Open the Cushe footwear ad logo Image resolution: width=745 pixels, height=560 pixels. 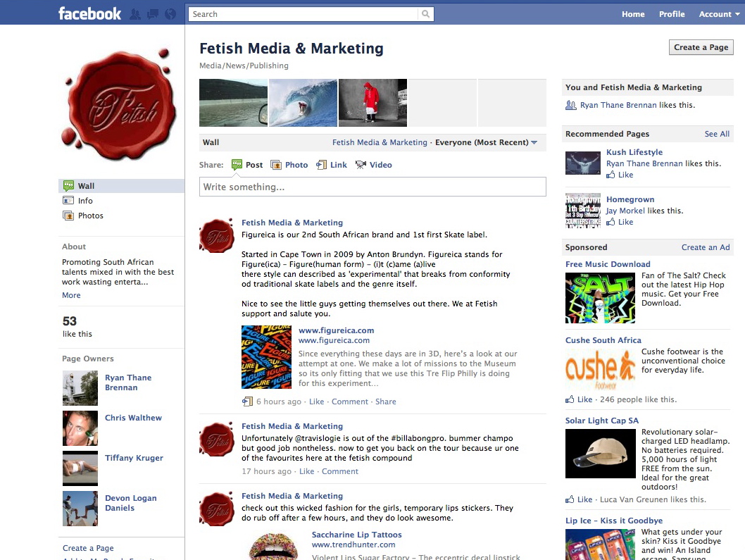point(600,369)
